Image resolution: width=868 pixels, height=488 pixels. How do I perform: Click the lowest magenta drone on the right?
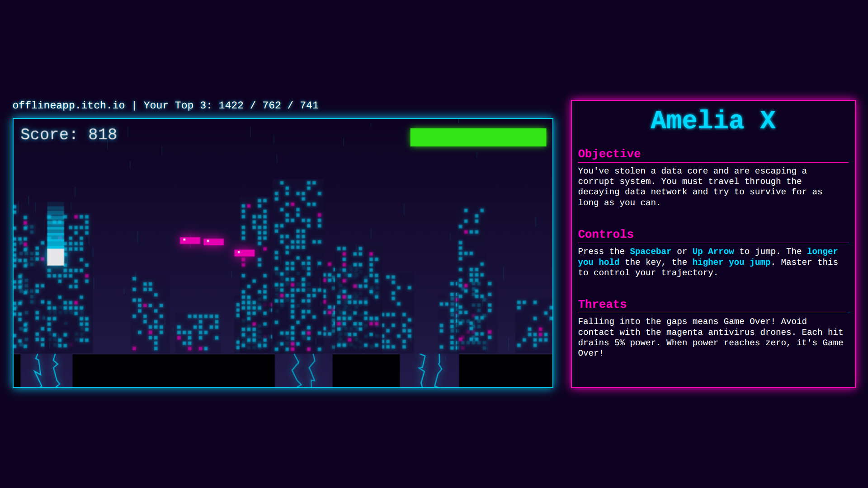click(245, 253)
